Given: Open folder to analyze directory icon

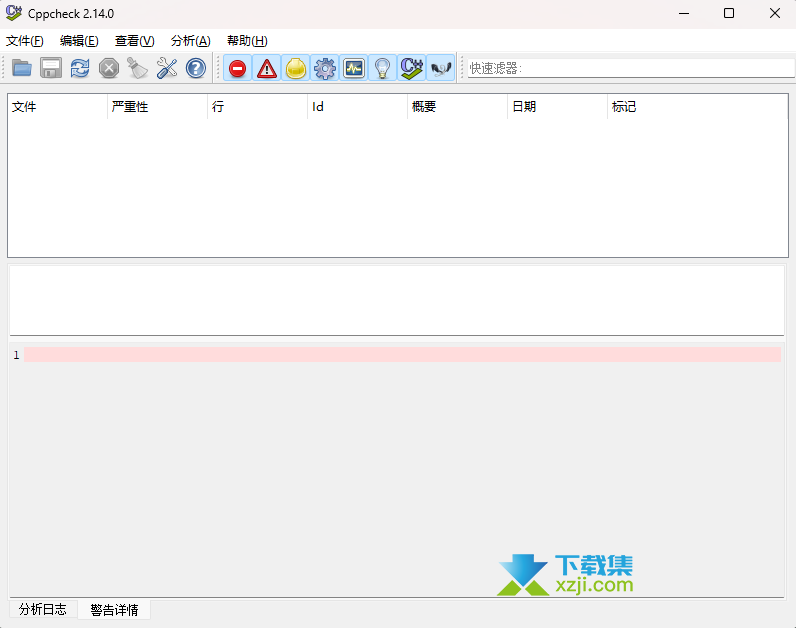Looking at the screenshot, I should pyautogui.click(x=22, y=68).
